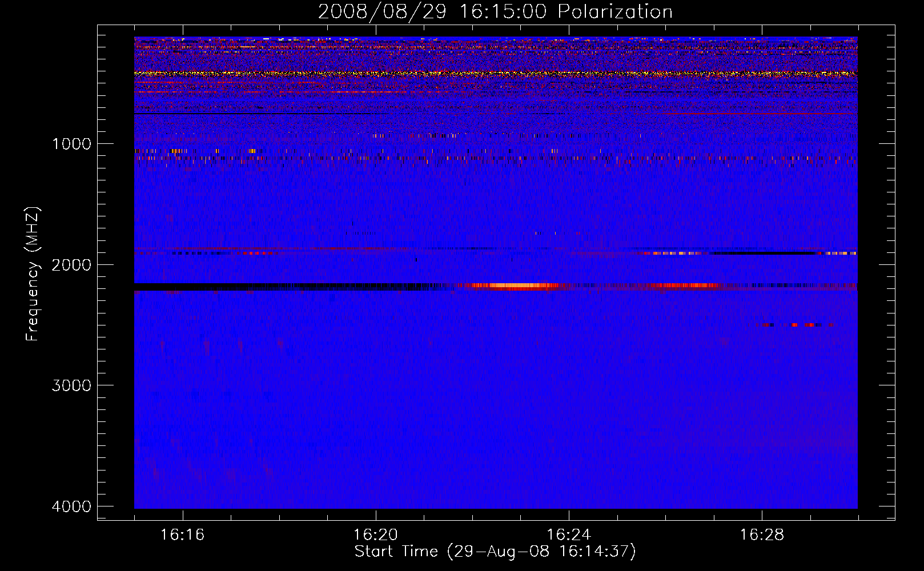Screen dimensions: 924x571
Task: Click the plot title "2008/08/29 16:15:00 Polarization"
Action: 495,12
